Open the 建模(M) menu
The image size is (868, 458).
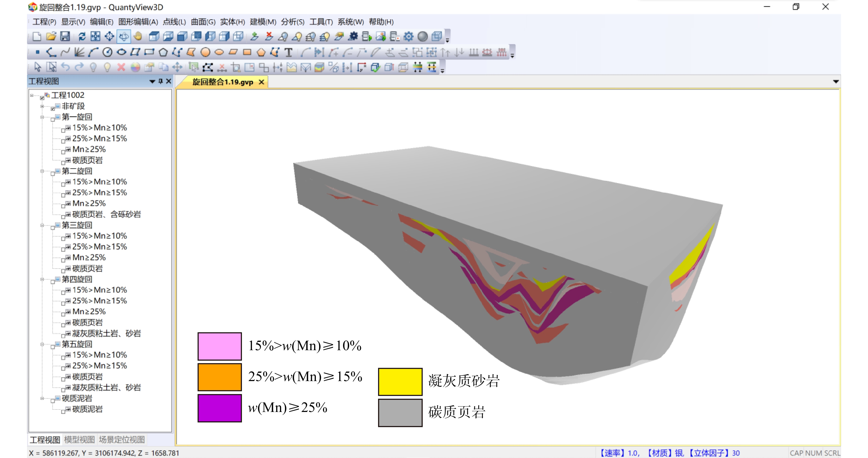(x=263, y=22)
